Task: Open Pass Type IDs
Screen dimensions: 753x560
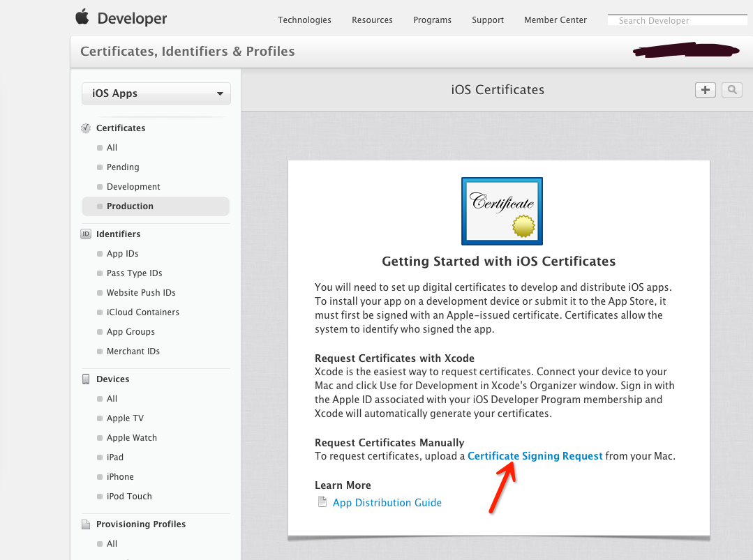Action: 135,273
